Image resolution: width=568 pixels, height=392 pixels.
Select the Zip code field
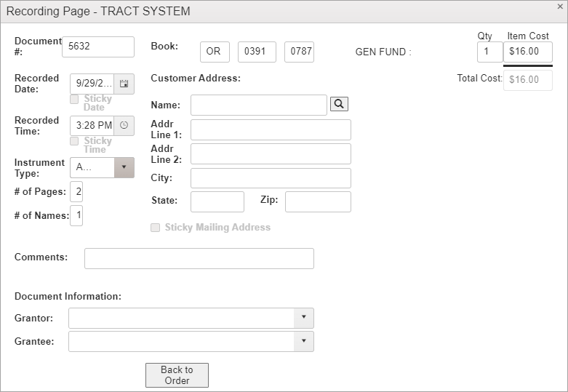coord(318,202)
